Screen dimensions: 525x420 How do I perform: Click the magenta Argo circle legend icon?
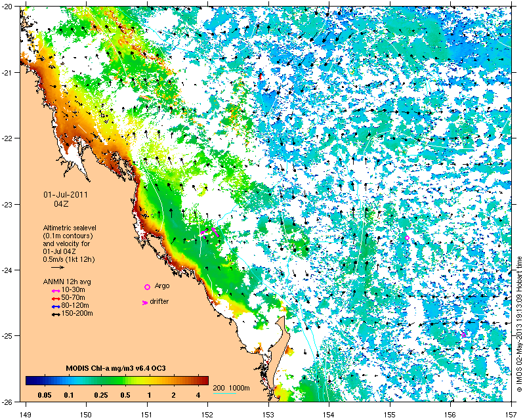[147, 287]
